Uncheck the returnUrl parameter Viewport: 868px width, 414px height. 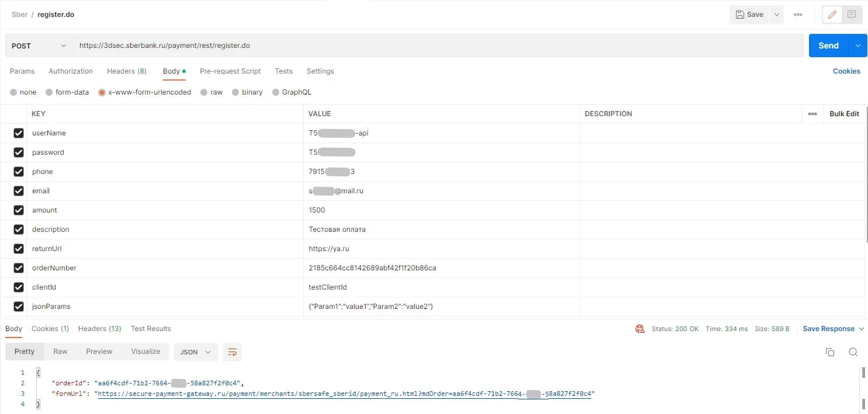click(19, 249)
